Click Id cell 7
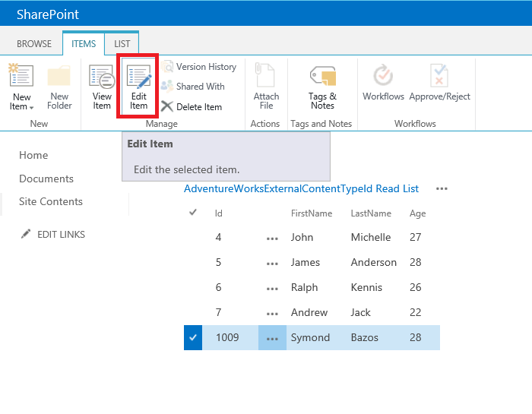The image size is (532, 414). click(218, 312)
